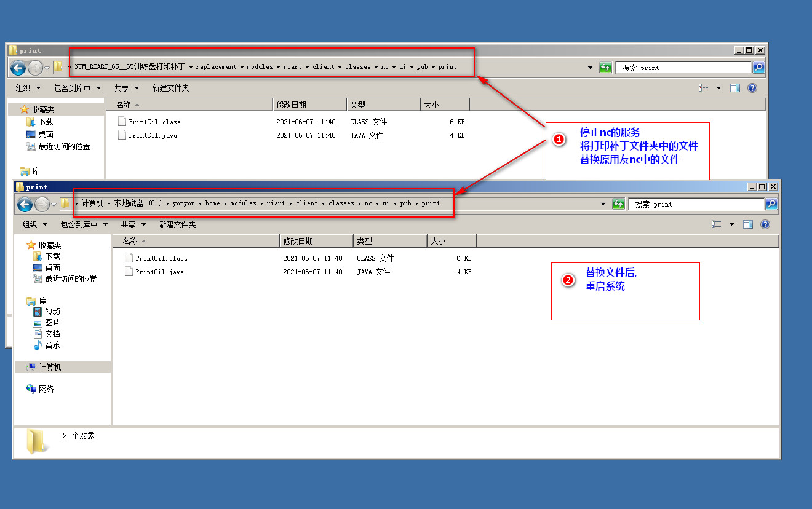Click refresh icon in lower window address bar
This screenshot has width=812, height=509.
[x=618, y=205]
